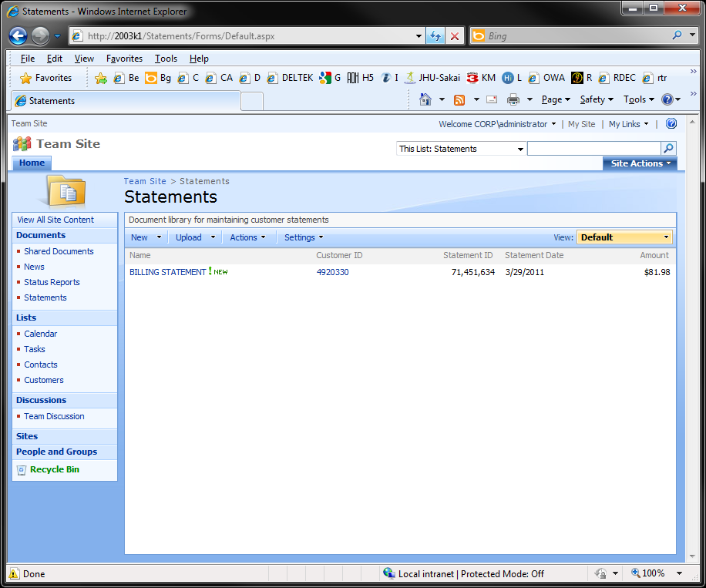Click the Refresh icon in the address bar

(x=436, y=35)
